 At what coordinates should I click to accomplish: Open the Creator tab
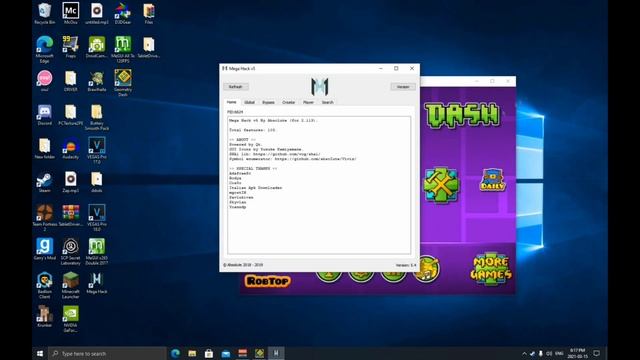pos(289,102)
